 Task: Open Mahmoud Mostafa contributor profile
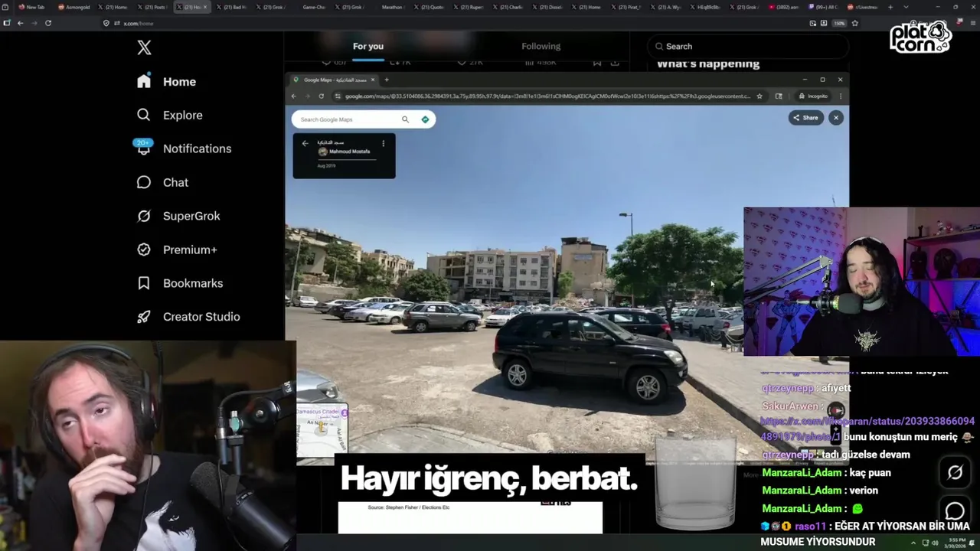pyautogui.click(x=344, y=152)
